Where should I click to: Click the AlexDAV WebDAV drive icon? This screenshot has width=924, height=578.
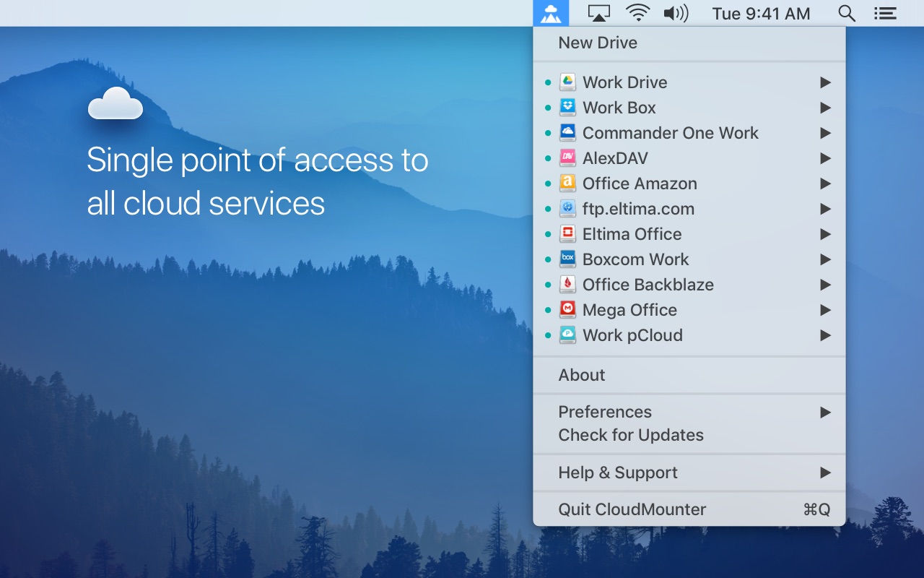point(567,158)
